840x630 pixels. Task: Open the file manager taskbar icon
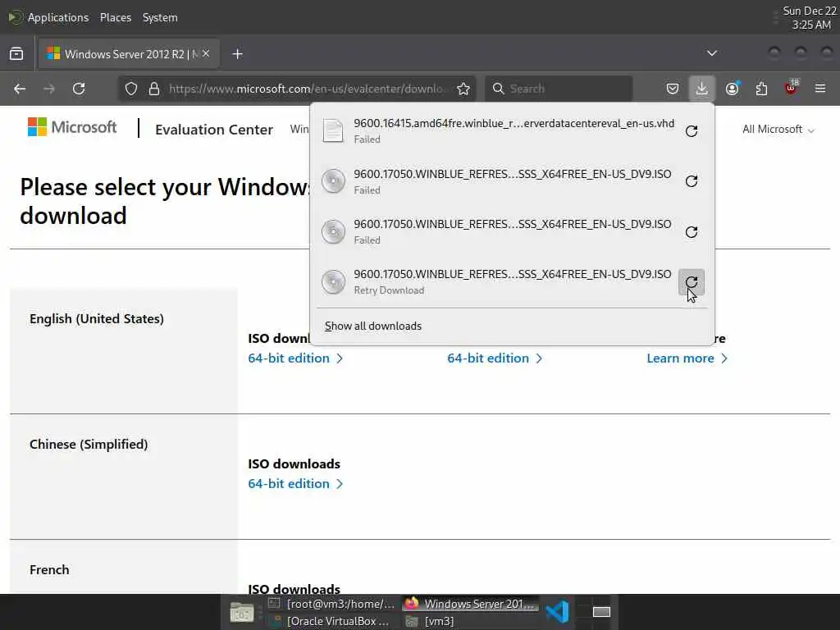[242, 612]
